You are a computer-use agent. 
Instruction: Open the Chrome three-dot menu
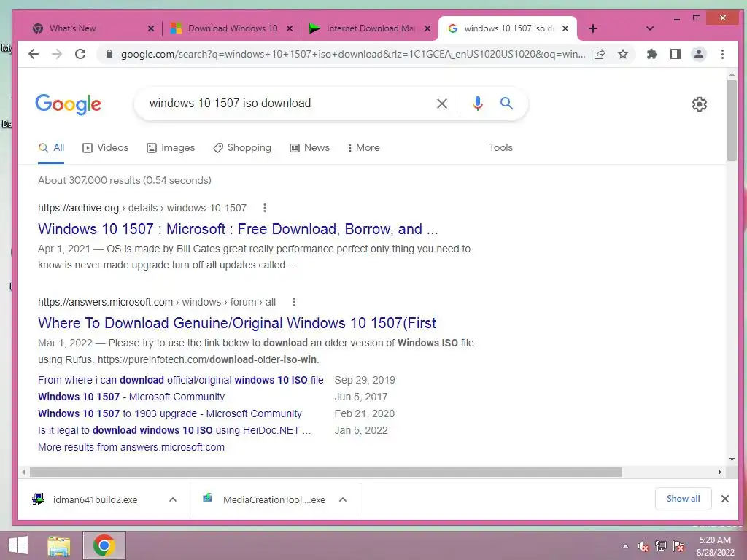click(x=722, y=54)
